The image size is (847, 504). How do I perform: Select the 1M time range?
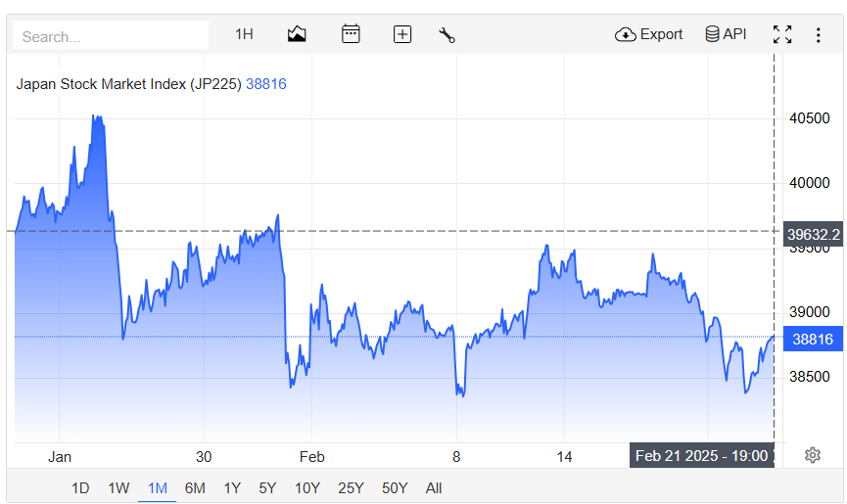click(x=158, y=488)
